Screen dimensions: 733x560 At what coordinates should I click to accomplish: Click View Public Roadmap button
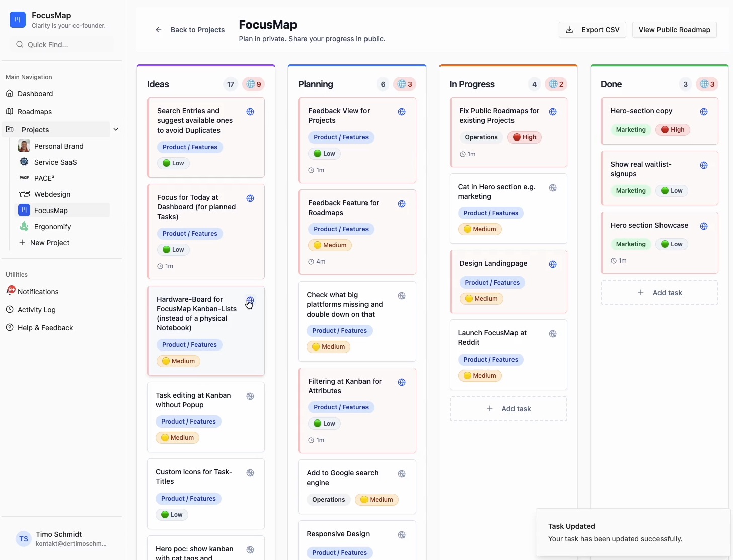[674, 30]
